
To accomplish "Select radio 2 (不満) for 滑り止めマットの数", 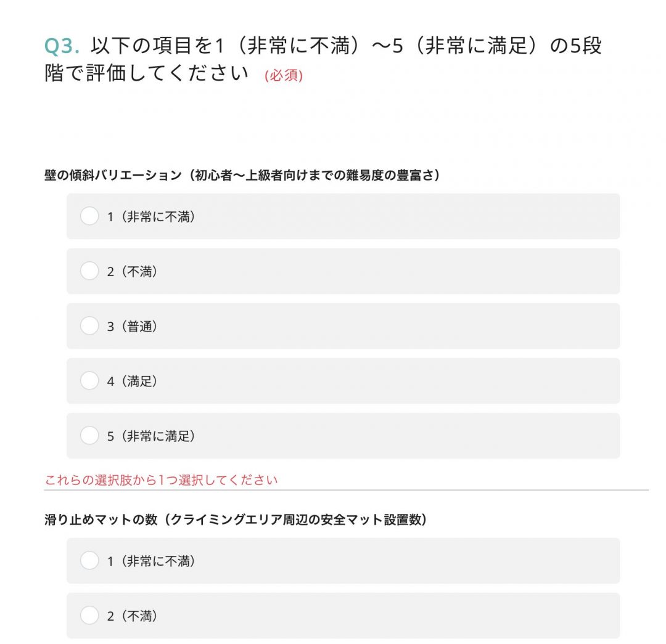I will pyautogui.click(x=89, y=615).
